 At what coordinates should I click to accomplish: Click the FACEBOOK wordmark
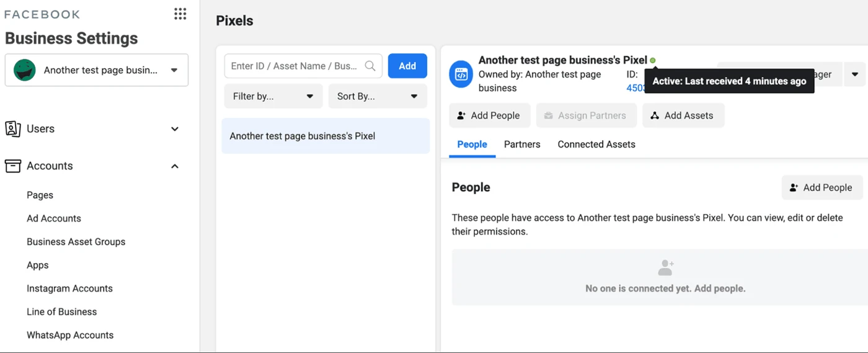click(42, 14)
